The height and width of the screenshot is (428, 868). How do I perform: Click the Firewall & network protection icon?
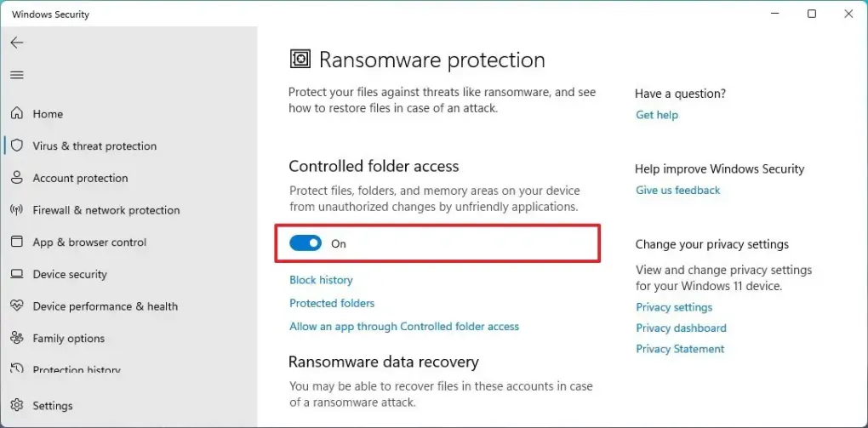[17, 210]
